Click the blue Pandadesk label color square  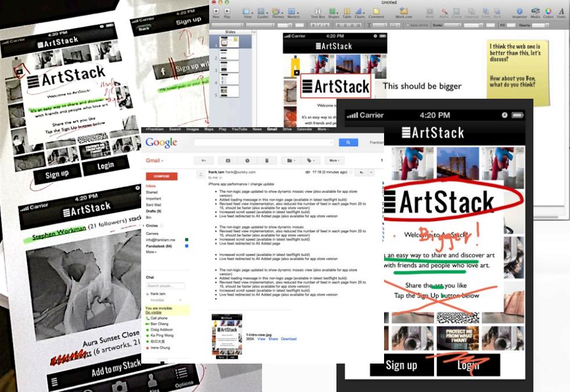(x=187, y=246)
